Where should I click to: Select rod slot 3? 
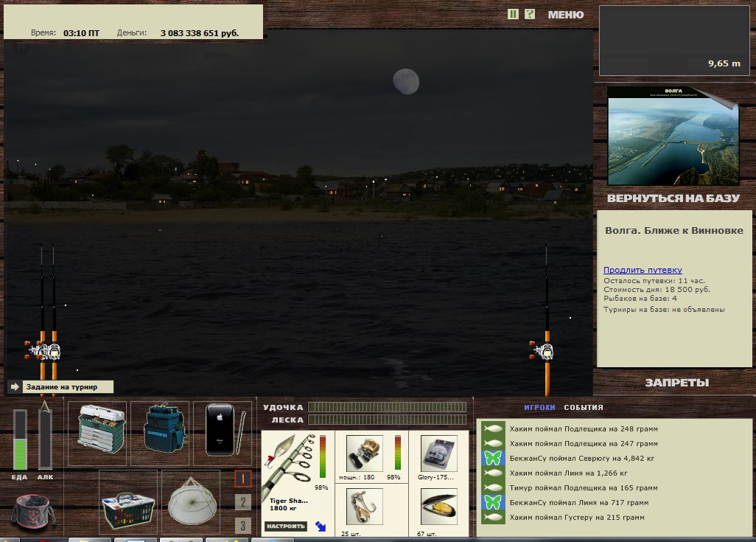tap(243, 525)
